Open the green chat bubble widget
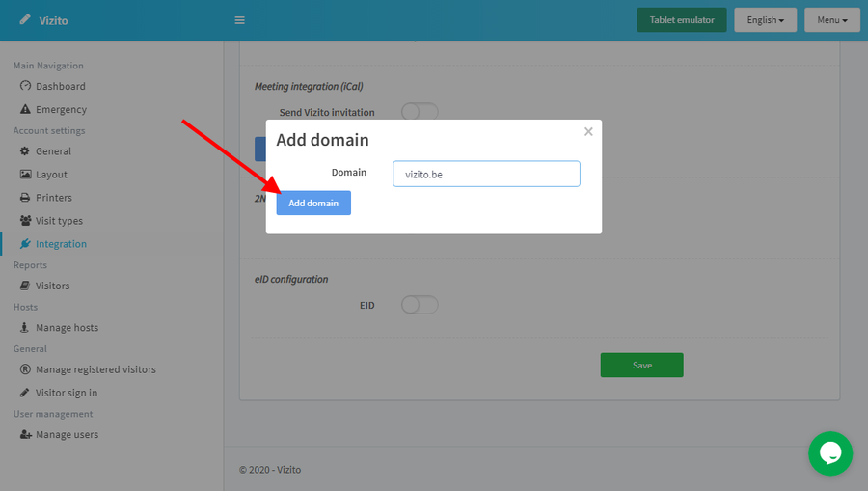The image size is (868, 491). pos(829,452)
